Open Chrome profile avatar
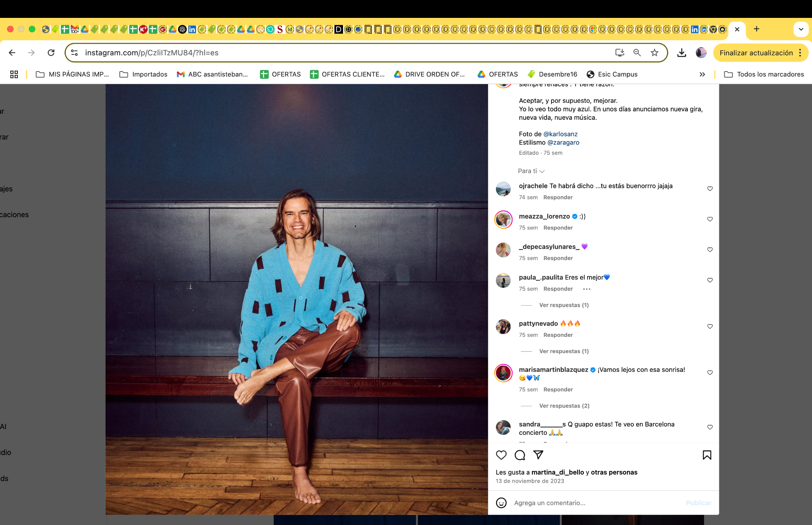 701,53
